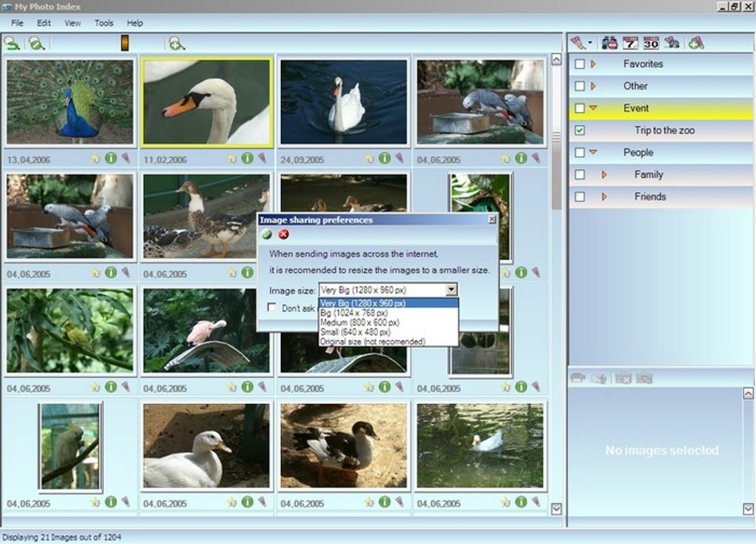Image resolution: width=756 pixels, height=544 pixels.
Task: Enable the Don't ask option in the dialog
Action: tap(271, 307)
